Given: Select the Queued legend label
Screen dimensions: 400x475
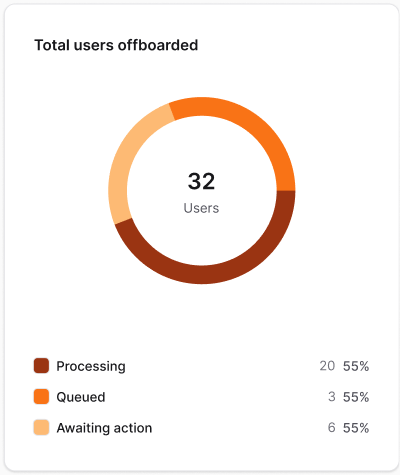Looking at the screenshot, I should click(x=81, y=397).
